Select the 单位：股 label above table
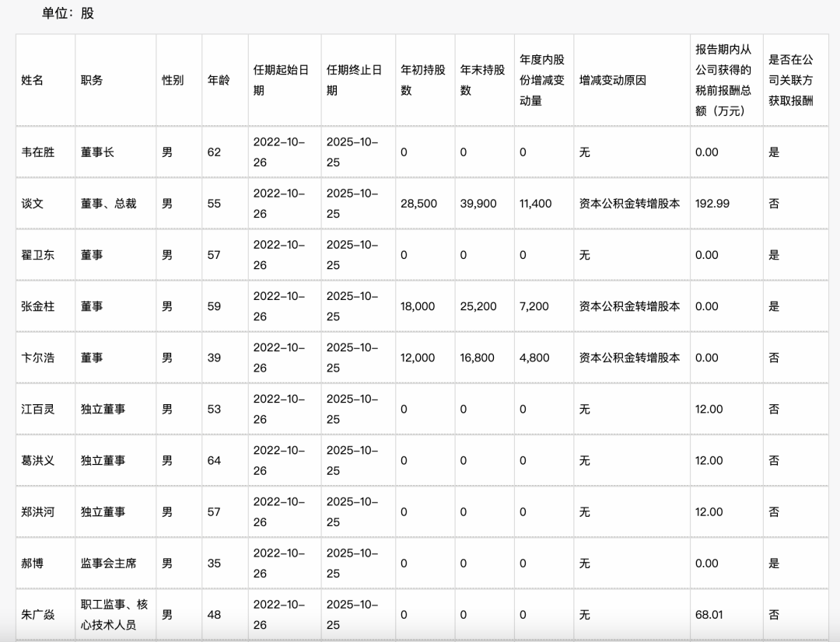The height and width of the screenshot is (642, 840). pos(68,13)
